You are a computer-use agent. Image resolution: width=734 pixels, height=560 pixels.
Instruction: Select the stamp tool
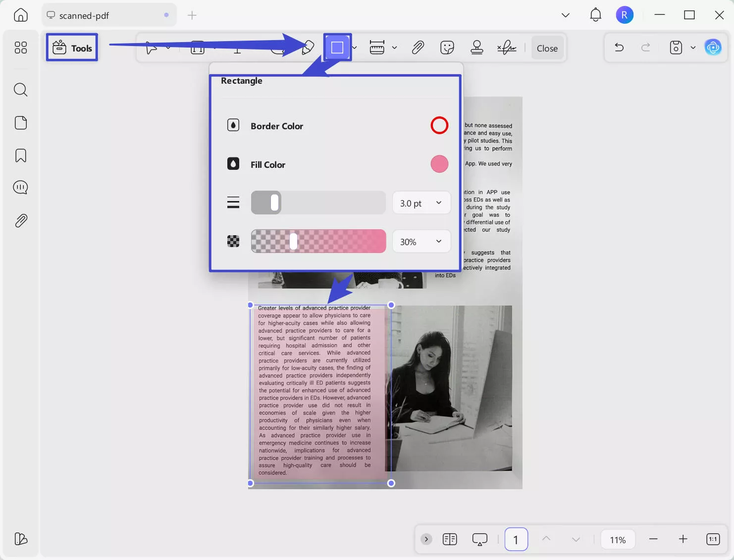coord(476,48)
